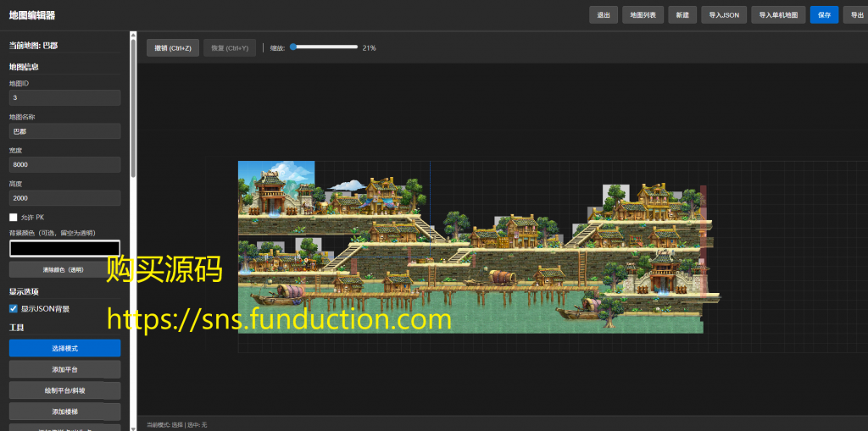Click the 宽度 width field showing 8000
Screen dimensions: 868x431
(64, 164)
